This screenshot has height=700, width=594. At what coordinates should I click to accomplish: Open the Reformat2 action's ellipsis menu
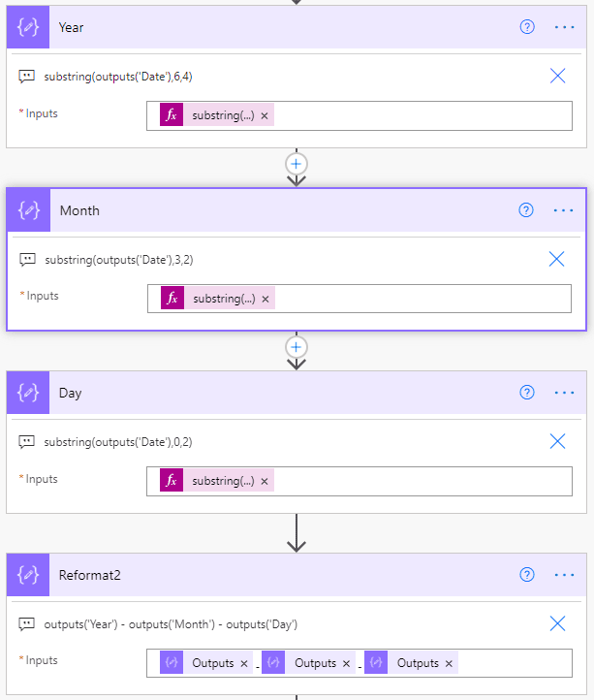coord(564,575)
